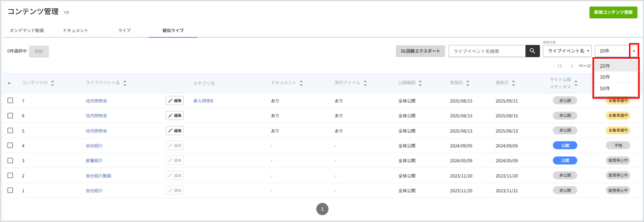Open 会社紹介 link for content ID 4
Viewport: 644px width, 222px height.
click(x=94, y=146)
